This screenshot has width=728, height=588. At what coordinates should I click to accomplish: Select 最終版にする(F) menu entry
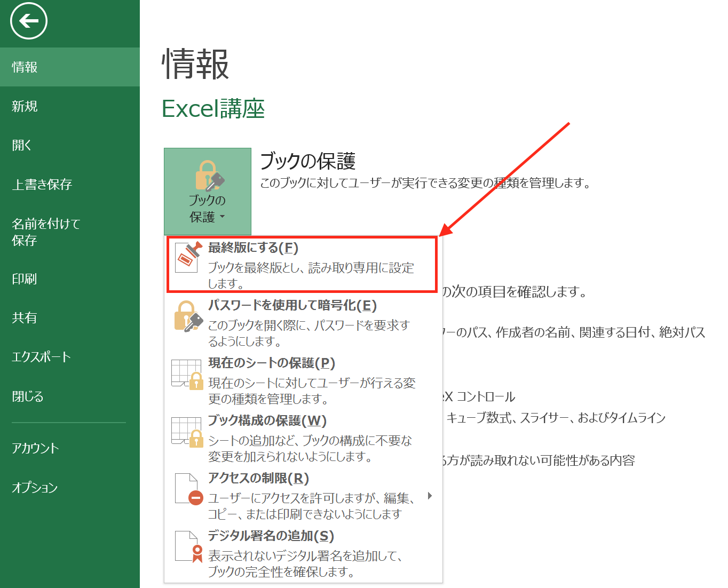(x=303, y=265)
